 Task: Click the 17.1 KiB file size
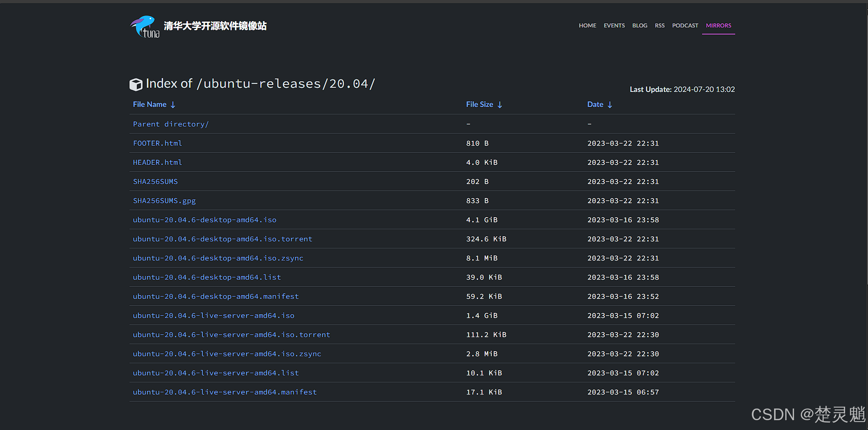click(484, 392)
